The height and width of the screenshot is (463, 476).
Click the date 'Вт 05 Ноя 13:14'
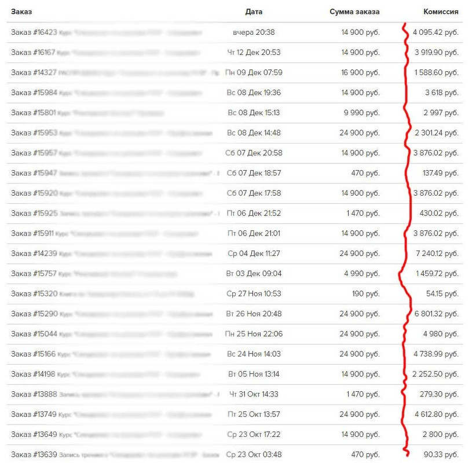coord(254,374)
